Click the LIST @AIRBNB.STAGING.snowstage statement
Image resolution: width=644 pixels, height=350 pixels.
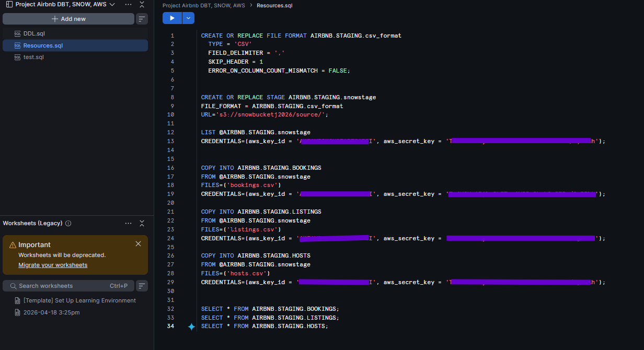click(x=256, y=132)
